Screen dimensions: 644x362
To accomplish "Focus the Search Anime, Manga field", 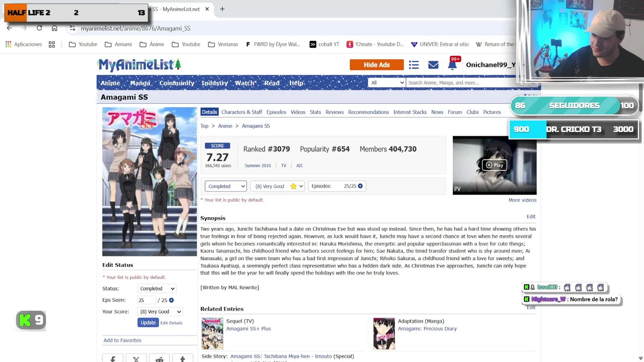I will click(x=460, y=82).
